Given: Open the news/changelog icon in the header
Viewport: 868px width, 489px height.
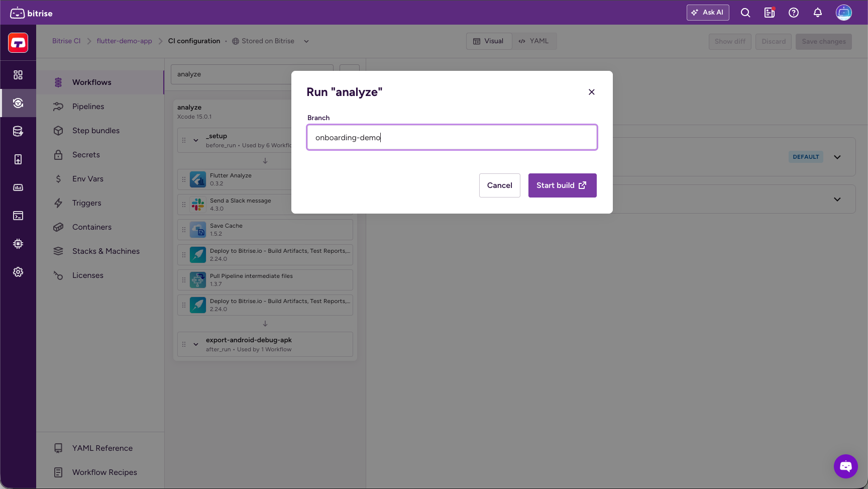Looking at the screenshot, I should coord(770,13).
